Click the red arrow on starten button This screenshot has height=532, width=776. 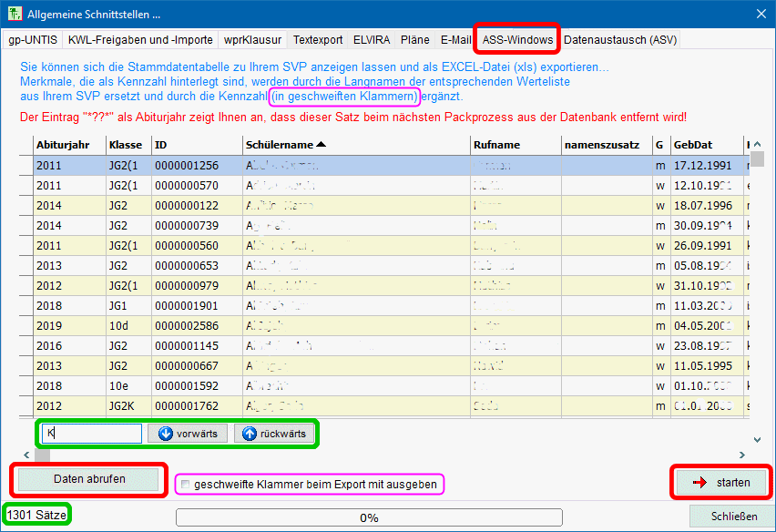pos(699,483)
